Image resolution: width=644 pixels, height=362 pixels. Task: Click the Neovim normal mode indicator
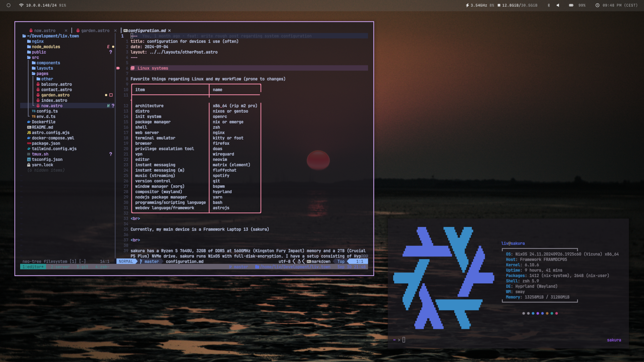(x=126, y=261)
